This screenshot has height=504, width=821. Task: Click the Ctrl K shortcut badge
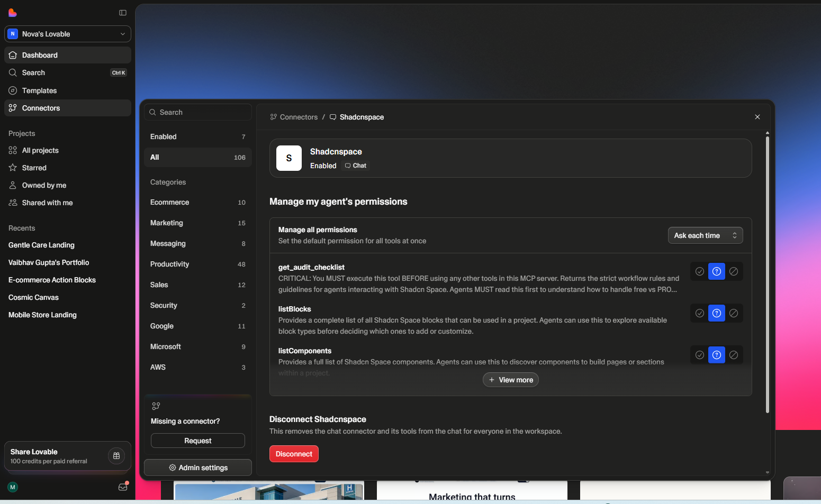click(119, 73)
